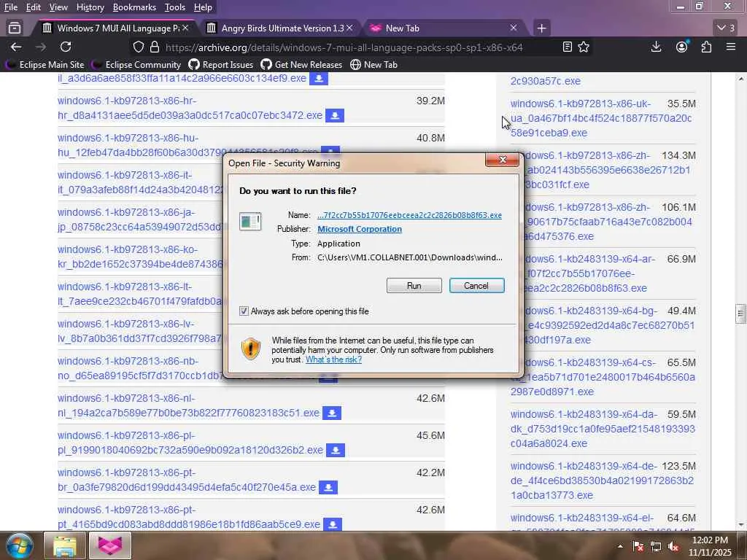Uncheck Always ask before opening this file
This screenshot has width=747, height=560.
[244, 311]
